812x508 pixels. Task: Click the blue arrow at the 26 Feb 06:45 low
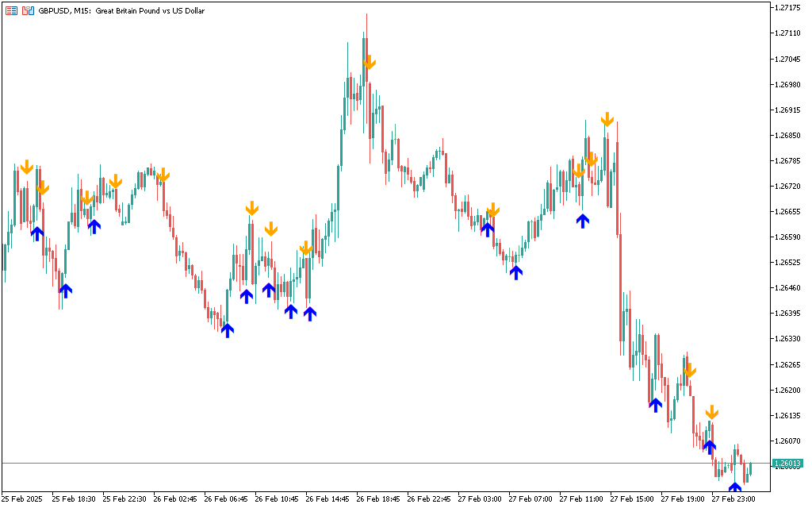click(228, 329)
